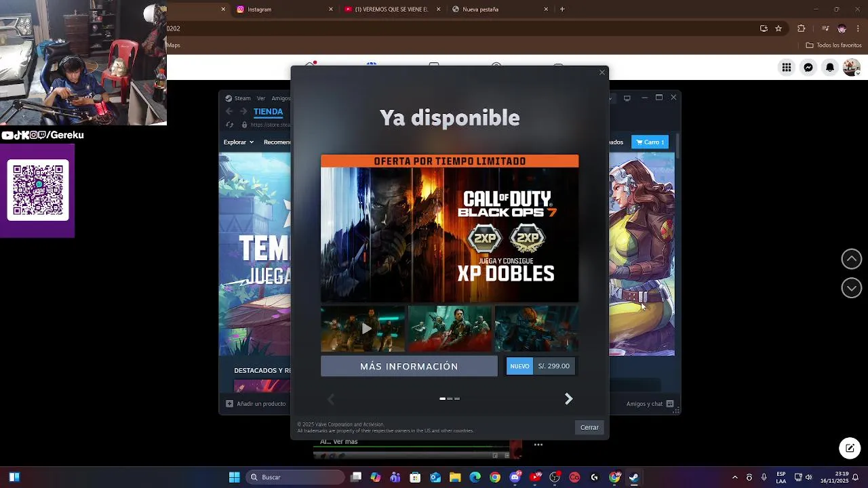Viewport: 868px width, 488px height.
Task: Click the Call of Duty main banner image
Action: pyautogui.click(x=450, y=228)
